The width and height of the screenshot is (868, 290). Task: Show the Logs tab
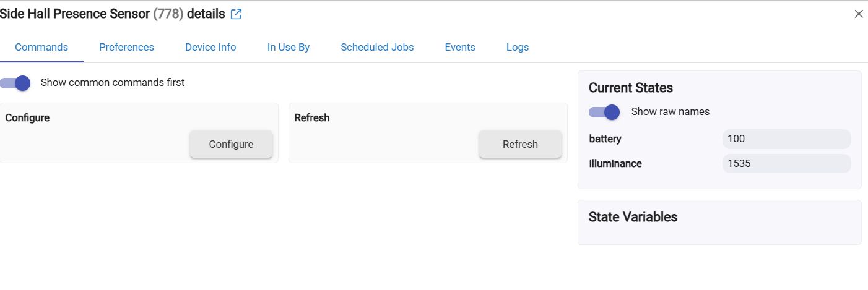tap(518, 47)
